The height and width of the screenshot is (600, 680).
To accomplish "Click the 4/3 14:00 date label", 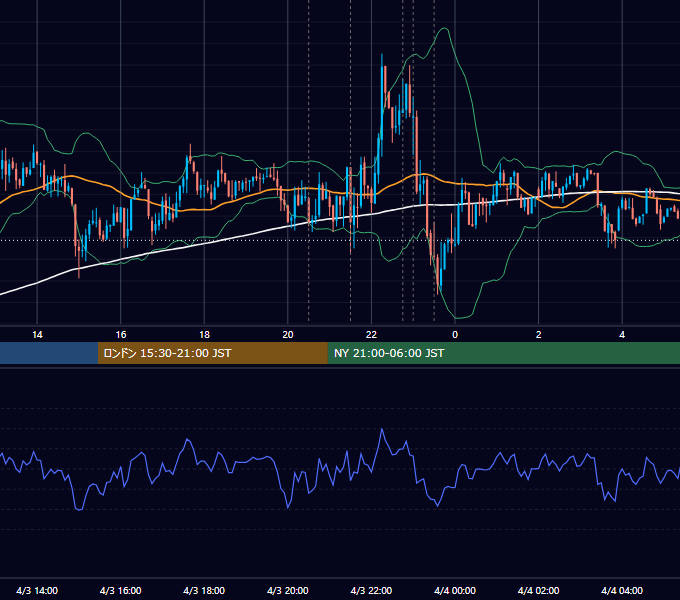I will [x=37, y=590].
